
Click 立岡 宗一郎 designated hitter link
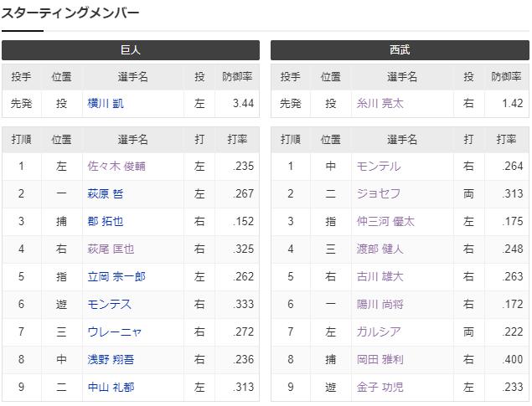[x=116, y=276]
